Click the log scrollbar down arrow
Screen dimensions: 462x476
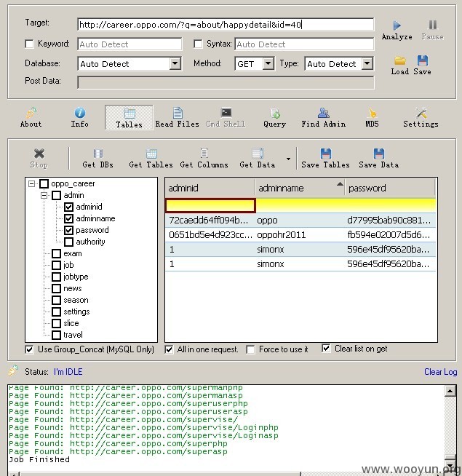click(450, 465)
